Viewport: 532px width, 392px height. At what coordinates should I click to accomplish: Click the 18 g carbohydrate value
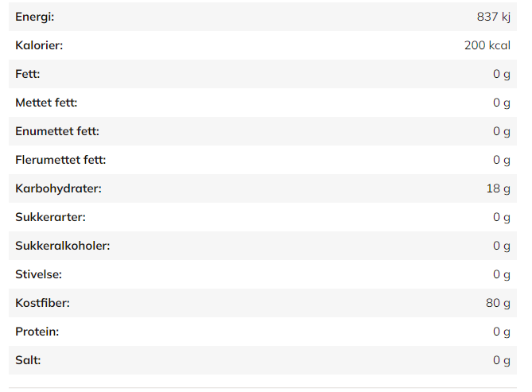tap(499, 188)
